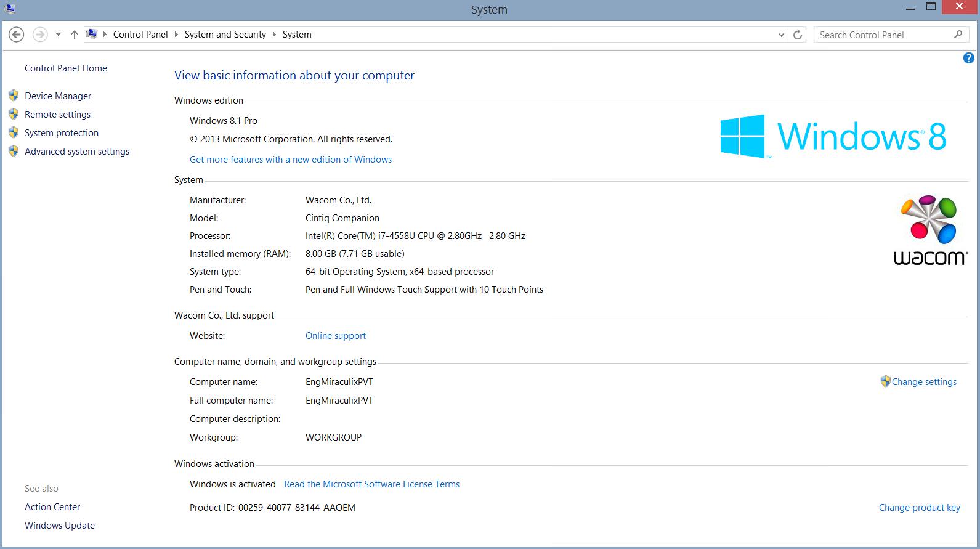Click the computer icon in address bar
The width and height of the screenshot is (980, 549).
[x=92, y=34]
